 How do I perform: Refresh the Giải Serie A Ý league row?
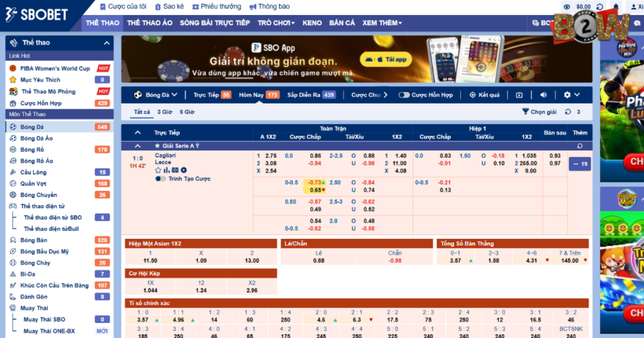(x=579, y=146)
